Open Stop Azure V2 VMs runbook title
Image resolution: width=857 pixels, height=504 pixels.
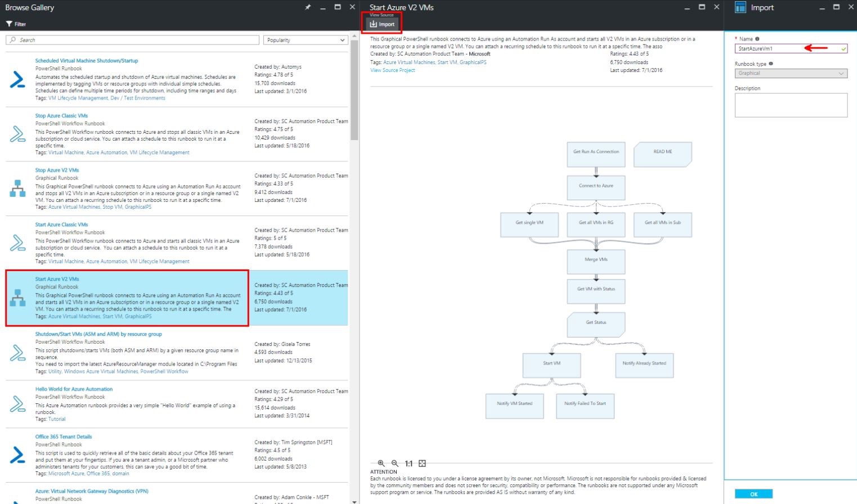[x=57, y=170]
